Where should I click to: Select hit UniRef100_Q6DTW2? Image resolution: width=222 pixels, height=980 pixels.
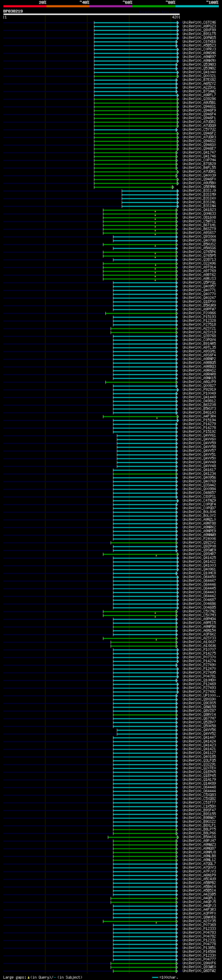199,971
